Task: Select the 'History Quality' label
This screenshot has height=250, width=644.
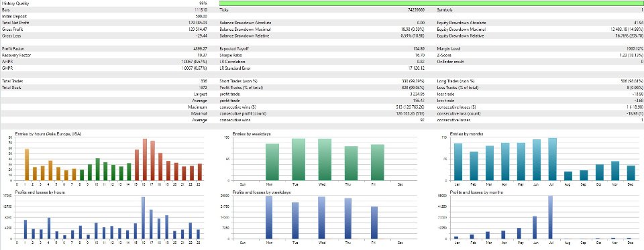Action: click(x=15, y=3)
